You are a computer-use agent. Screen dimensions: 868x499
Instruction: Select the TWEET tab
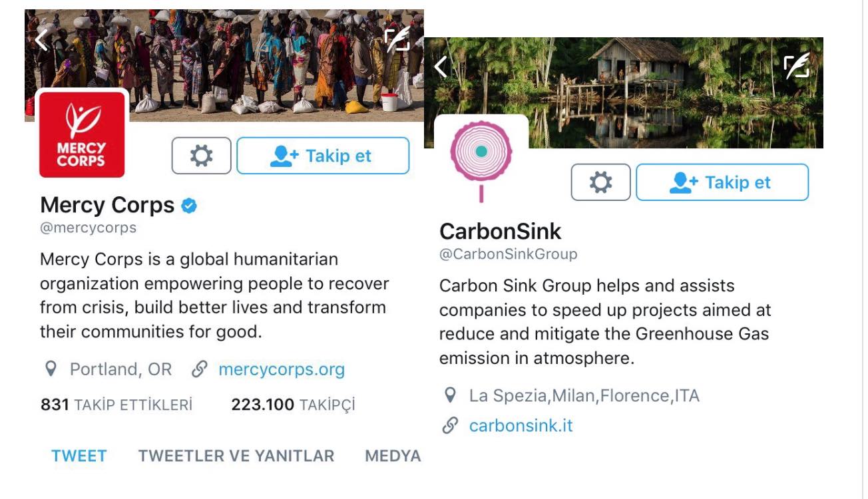pos(79,456)
